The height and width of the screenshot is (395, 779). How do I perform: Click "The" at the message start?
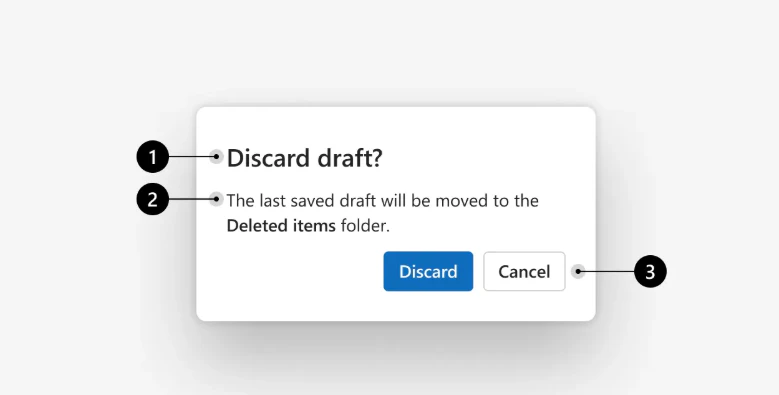[x=241, y=201]
